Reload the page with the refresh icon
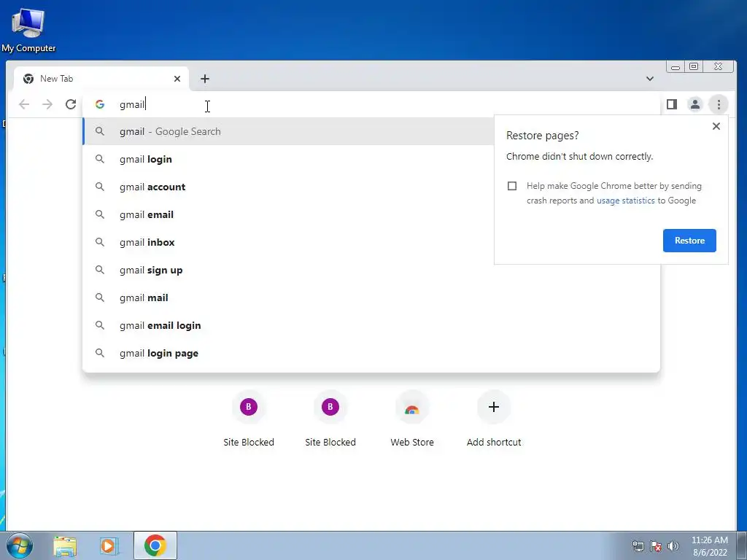The image size is (747, 560). pyautogui.click(x=71, y=104)
